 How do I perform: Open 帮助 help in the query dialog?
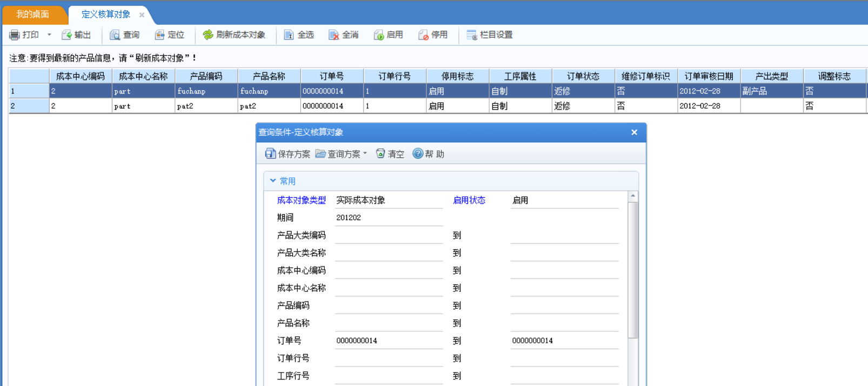click(429, 154)
